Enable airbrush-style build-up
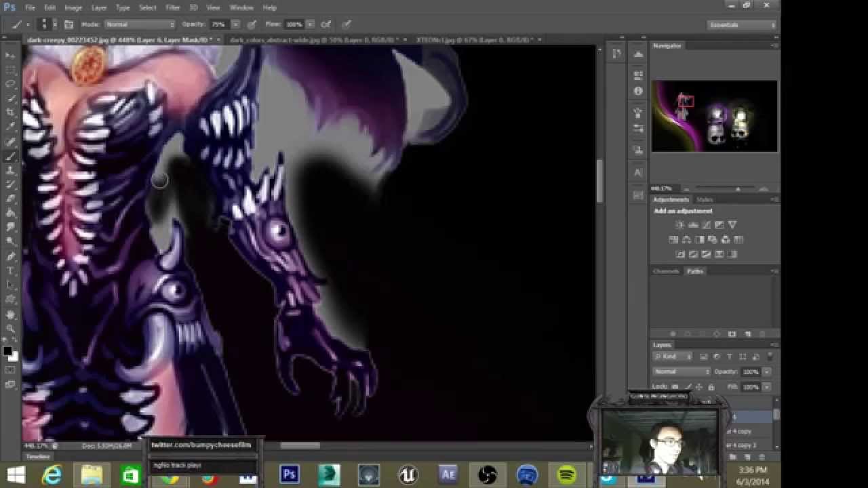The image size is (868, 488). coord(326,24)
